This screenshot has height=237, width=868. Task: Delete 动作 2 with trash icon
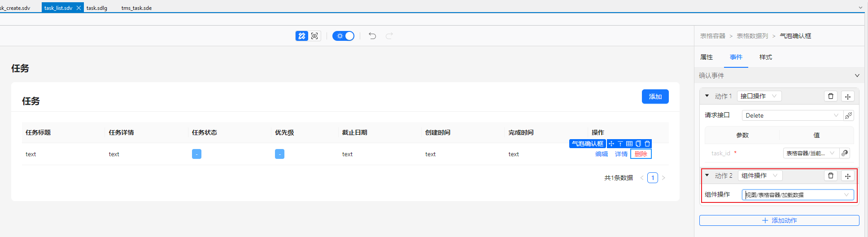click(x=831, y=176)
